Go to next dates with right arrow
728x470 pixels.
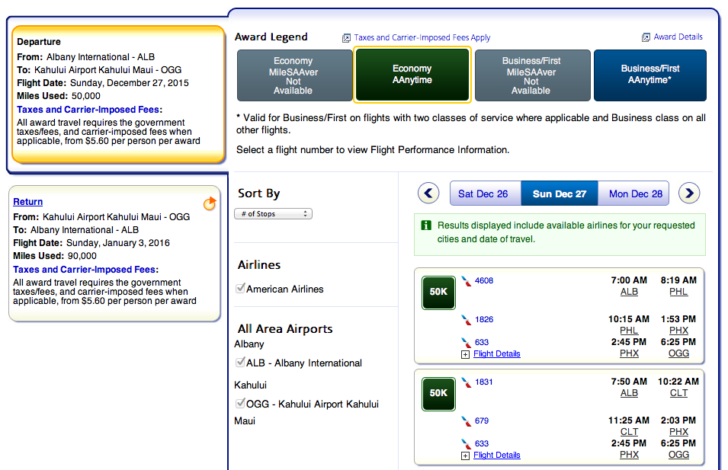click(689, 193)
